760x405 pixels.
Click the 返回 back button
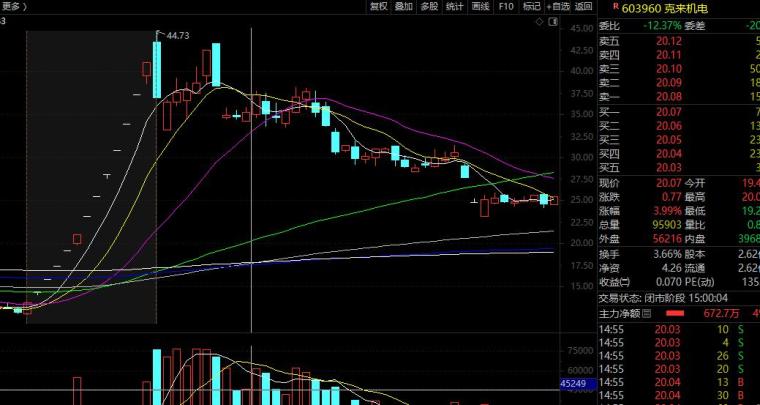pyautogui.click(x=583, y=6)
